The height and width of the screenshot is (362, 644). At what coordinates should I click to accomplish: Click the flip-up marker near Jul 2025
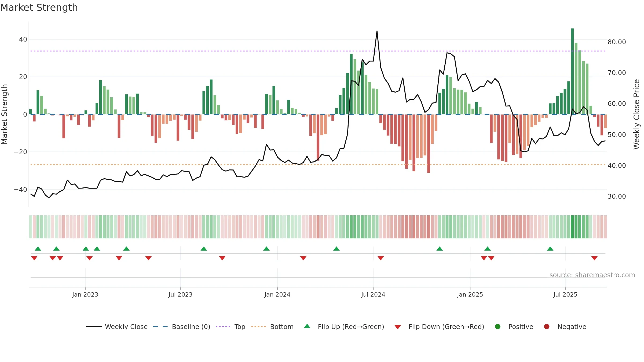click(550, 249)
